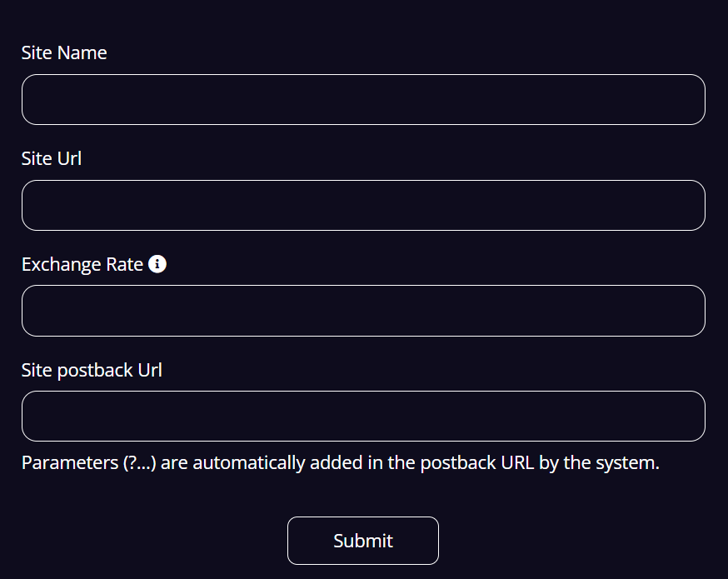Click the Site postback Url label
This screenshot has width=728, height=579.
coord(92,370)
